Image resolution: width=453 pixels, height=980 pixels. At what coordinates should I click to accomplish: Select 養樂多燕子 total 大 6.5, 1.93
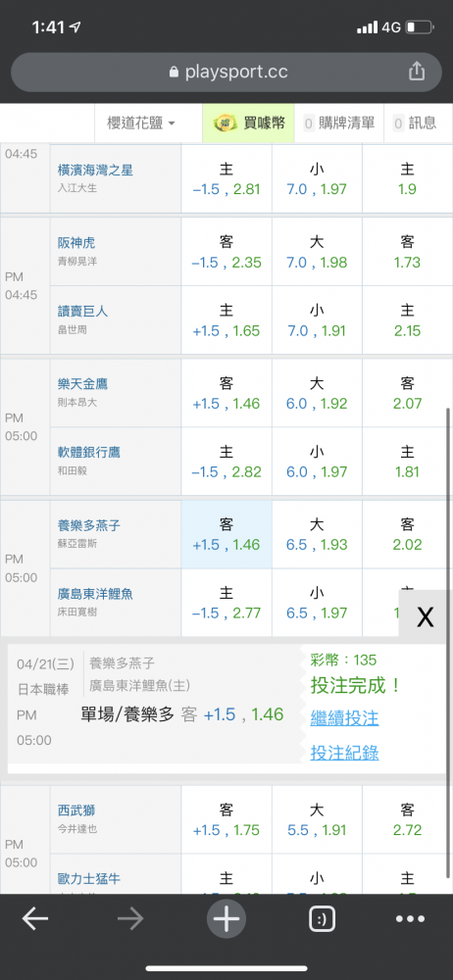click(x=317, y=534)
